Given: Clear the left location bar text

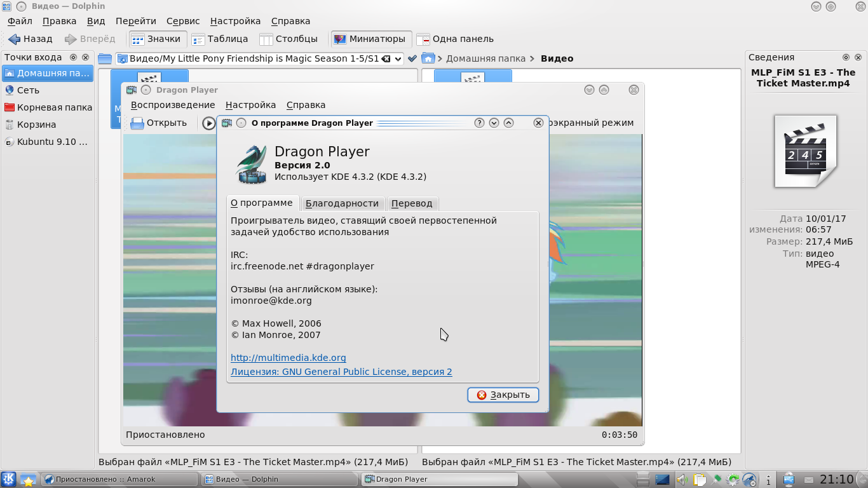Looking at the screenshot, I should pyautogui.click(x=385, y=58).
